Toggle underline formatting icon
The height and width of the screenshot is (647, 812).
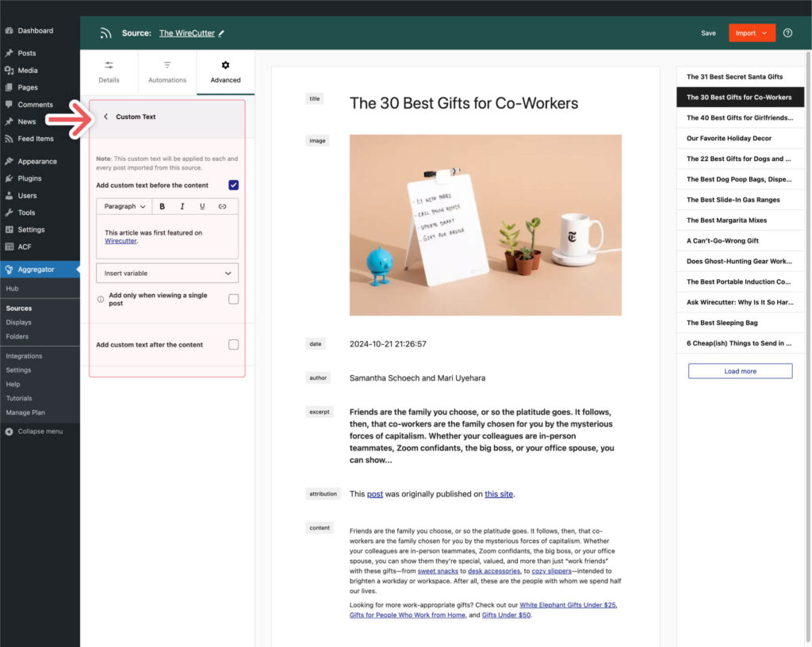[x=202, y=206]
